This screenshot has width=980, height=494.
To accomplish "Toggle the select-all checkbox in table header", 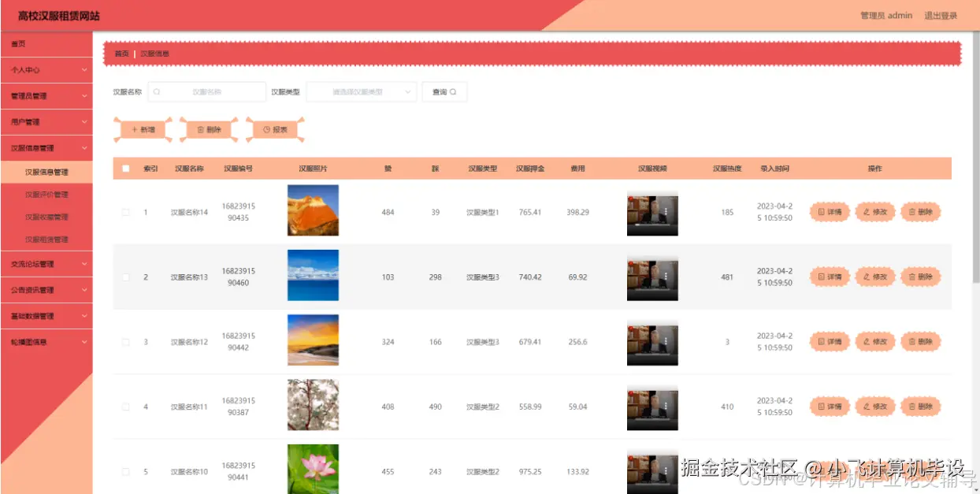I will pos(125,169).
